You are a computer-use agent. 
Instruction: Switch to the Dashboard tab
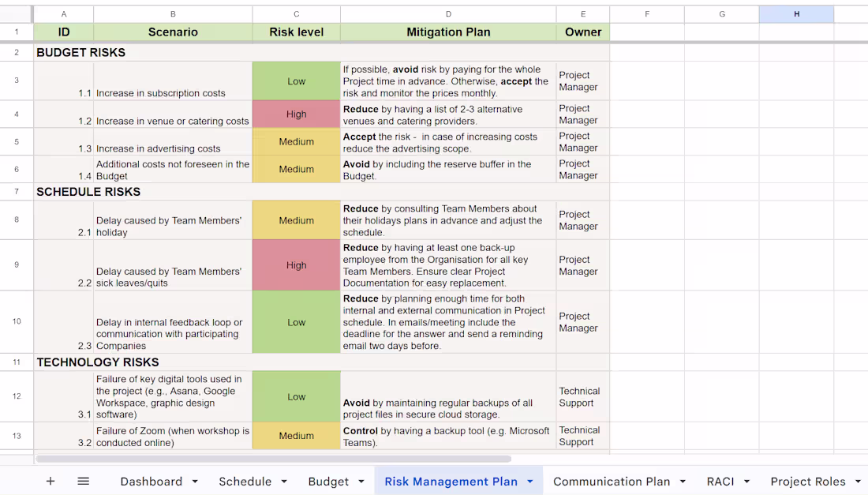(x=152, y=482)
